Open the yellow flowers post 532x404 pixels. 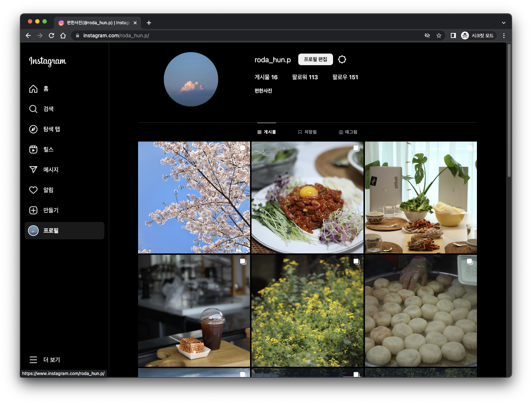tap(307, 311)
